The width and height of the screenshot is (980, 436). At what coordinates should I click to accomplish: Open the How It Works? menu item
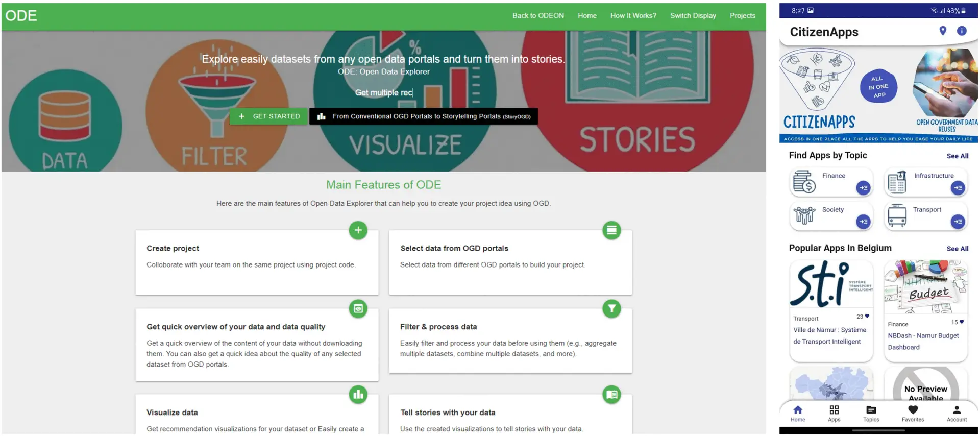tap(633, 16)
